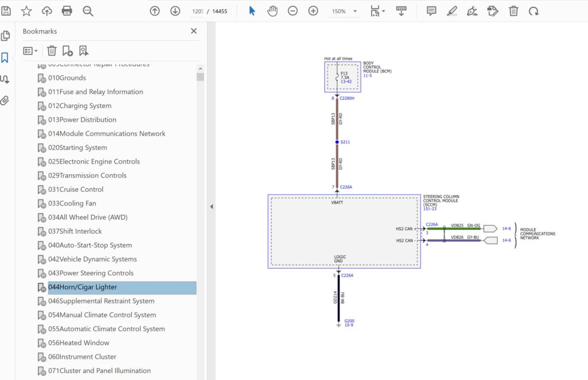Click the page number input field

198,11
